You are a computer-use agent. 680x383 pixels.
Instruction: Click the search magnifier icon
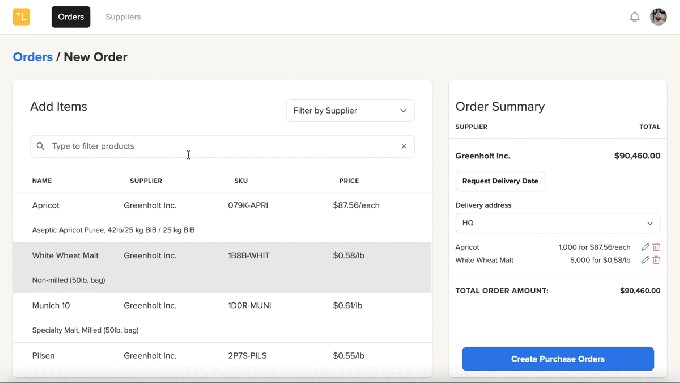[x=40, y=146]
